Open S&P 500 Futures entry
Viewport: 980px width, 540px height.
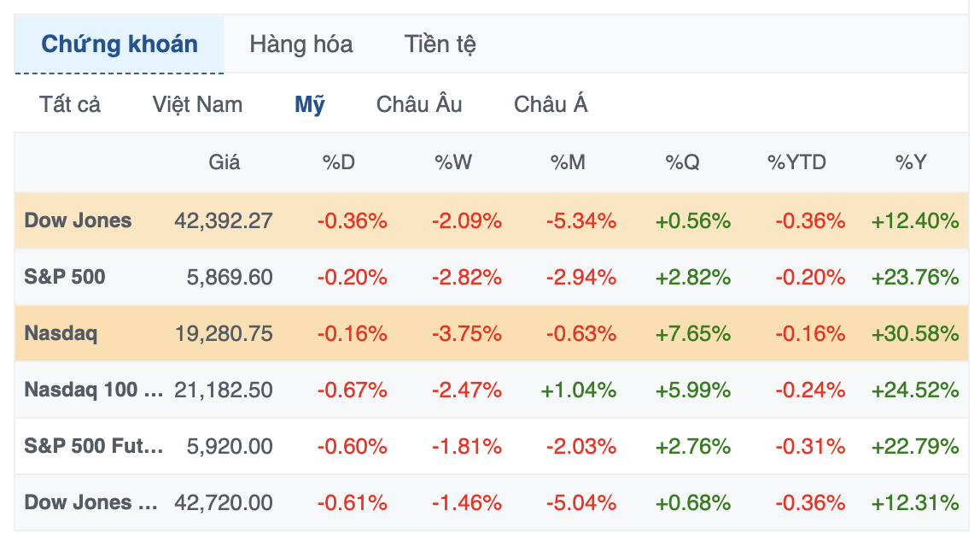[93, 446]
